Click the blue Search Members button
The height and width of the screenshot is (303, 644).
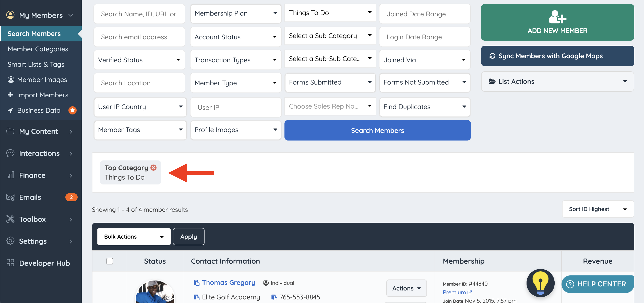click(377, 130)
